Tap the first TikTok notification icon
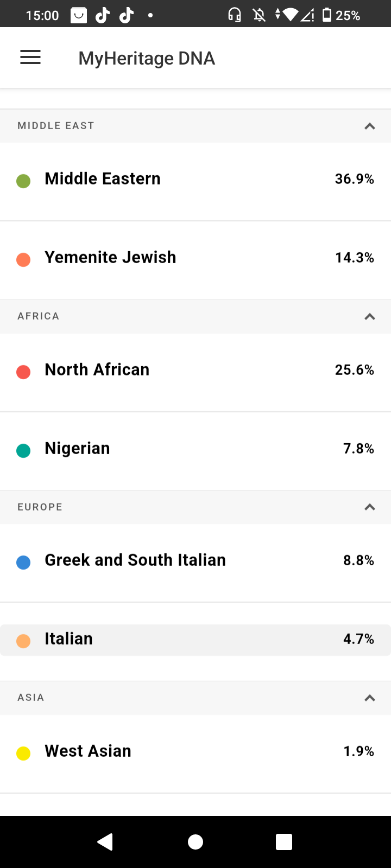391x868 pixels. click(x=103, y=15)
